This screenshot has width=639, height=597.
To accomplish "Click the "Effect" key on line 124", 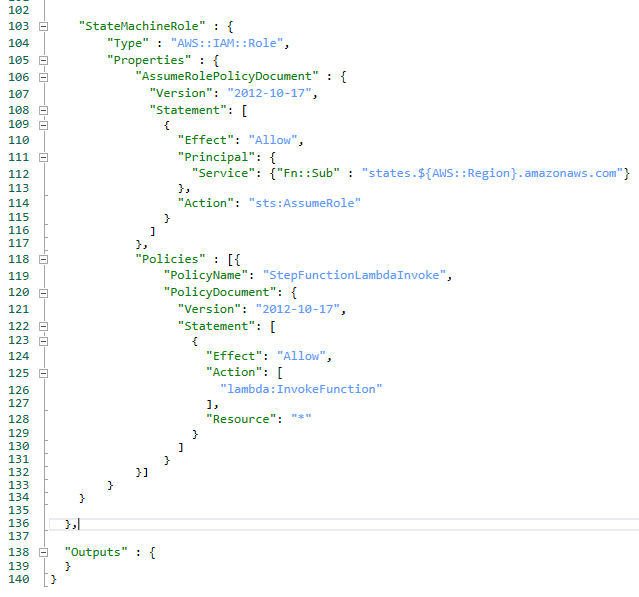I will [x=234, y=356].
